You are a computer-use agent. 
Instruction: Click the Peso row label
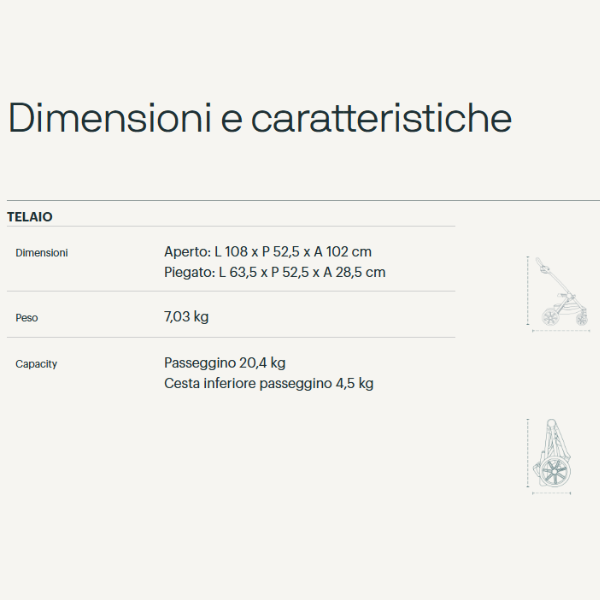point(27,318)
